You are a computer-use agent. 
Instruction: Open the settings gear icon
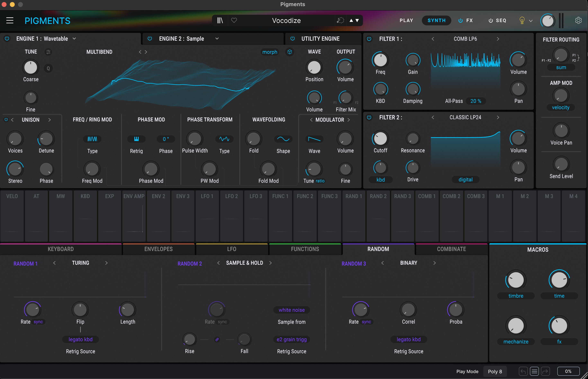pyautogui.click(x=578, y=20)
